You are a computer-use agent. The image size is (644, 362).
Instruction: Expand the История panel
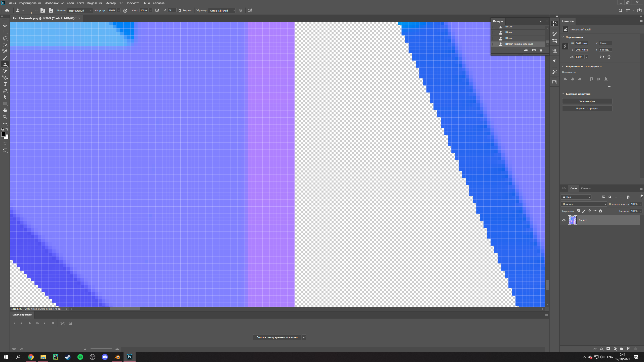pos(541,21)
